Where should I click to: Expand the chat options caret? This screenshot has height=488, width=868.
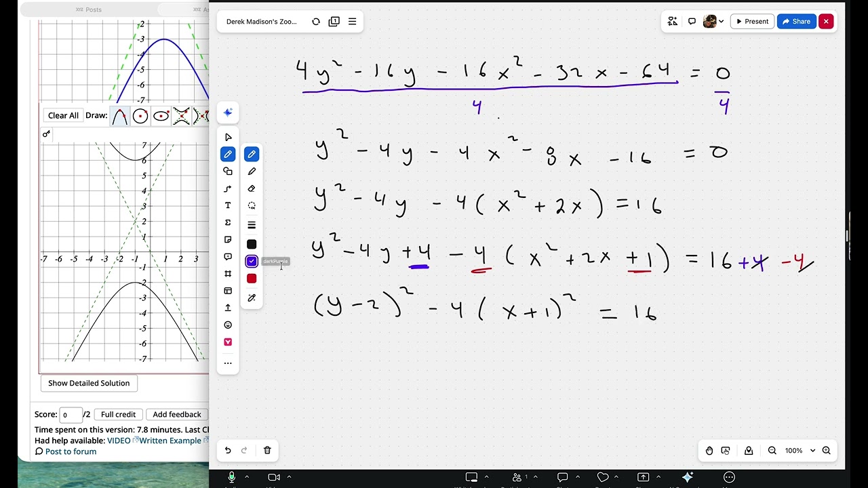(x=576, y=477)
